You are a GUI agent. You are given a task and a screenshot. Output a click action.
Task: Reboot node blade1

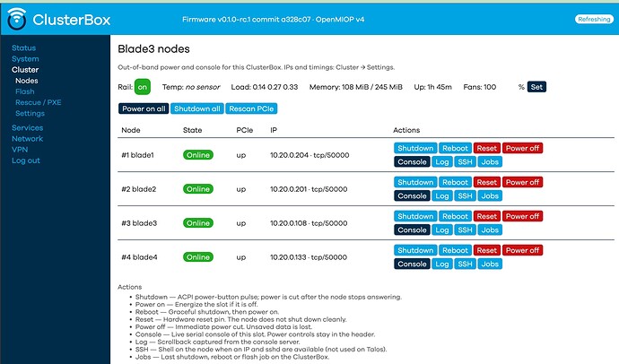tap(455, 148)
